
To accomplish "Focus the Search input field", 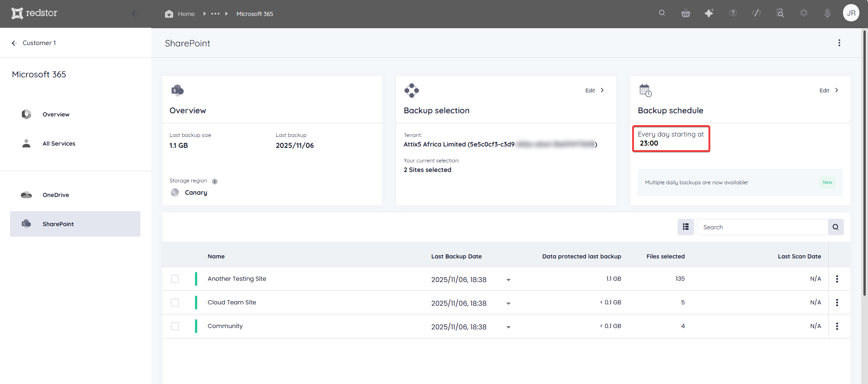I will click(x=763, y=227).
